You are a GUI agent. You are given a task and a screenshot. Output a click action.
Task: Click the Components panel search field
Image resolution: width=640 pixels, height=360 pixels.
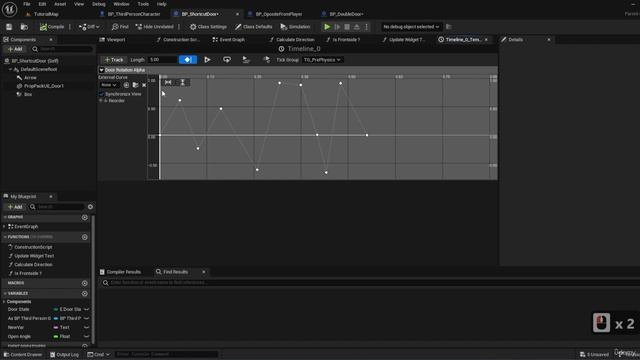tap(62, 49)
